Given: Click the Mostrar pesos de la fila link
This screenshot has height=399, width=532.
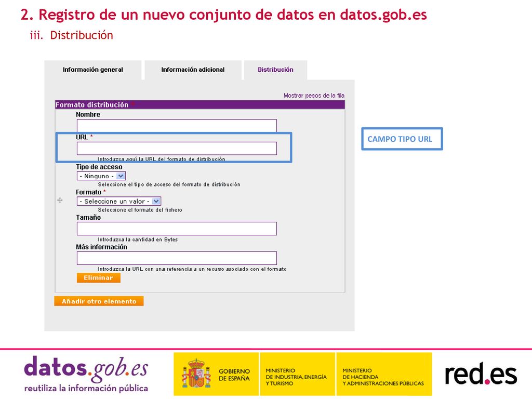Looking at the screenshot, I should [314, 96].
